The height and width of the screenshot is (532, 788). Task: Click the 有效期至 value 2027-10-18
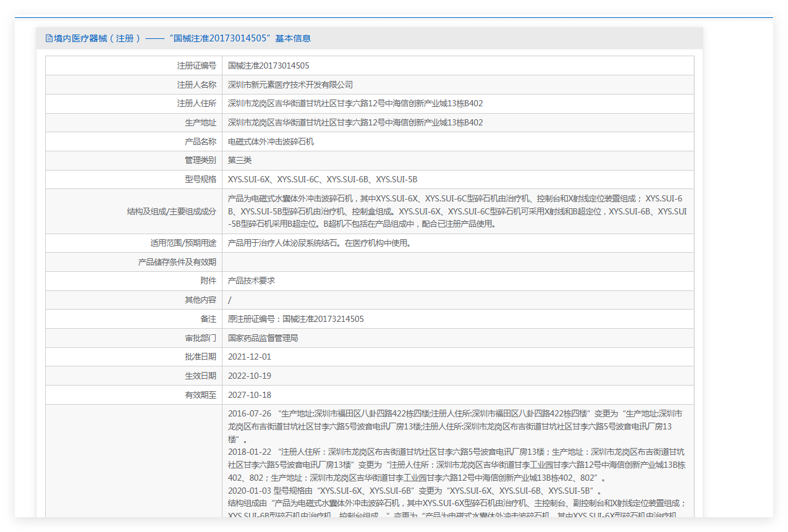(250, 395)
